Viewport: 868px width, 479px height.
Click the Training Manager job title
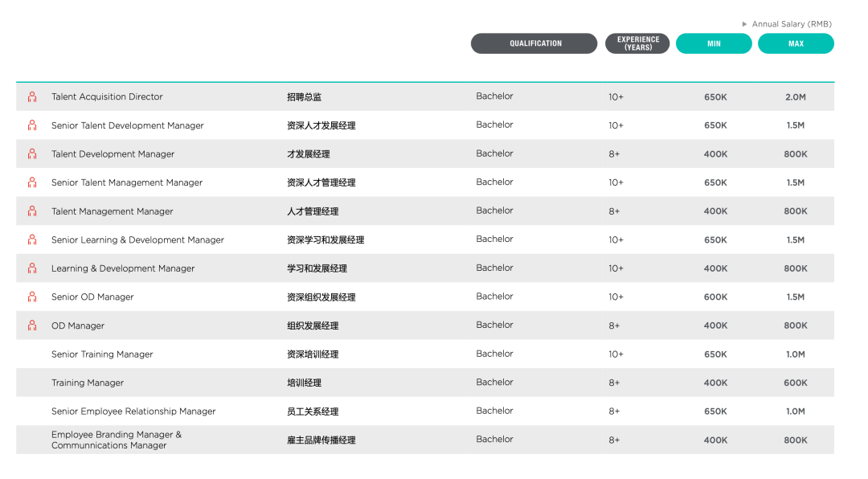coord(88,383)
